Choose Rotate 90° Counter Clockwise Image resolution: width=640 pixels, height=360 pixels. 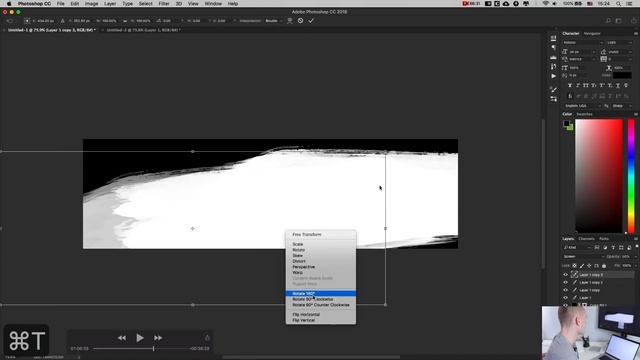(320, 305)
